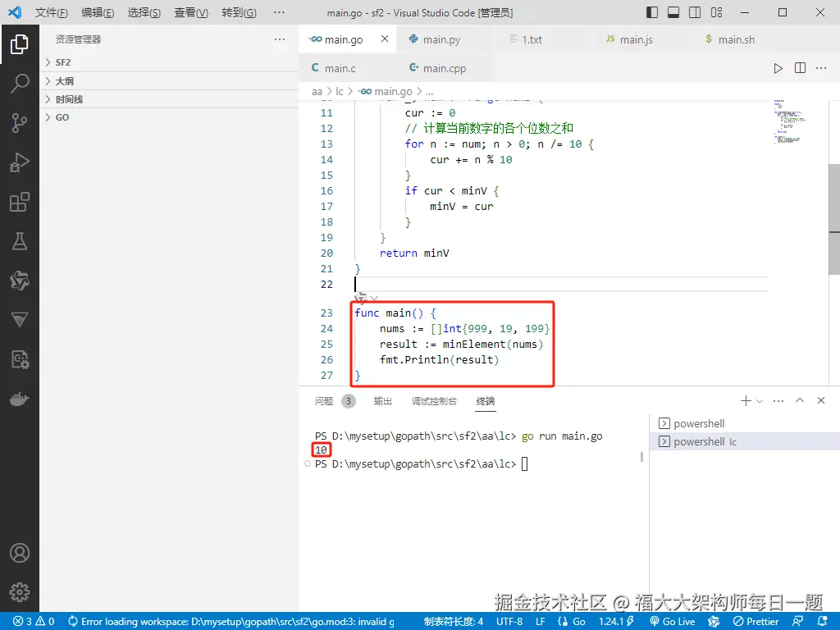The height and width of the screenshot is (630, 840).
Task: Click the lc breadcrumb segment
Action: (339, 92)
